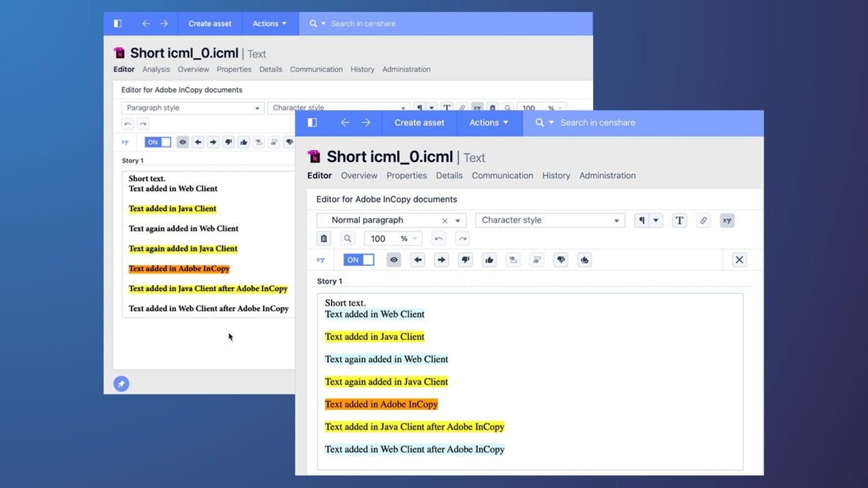Open Administration tab in front window

tap(607, 175)
